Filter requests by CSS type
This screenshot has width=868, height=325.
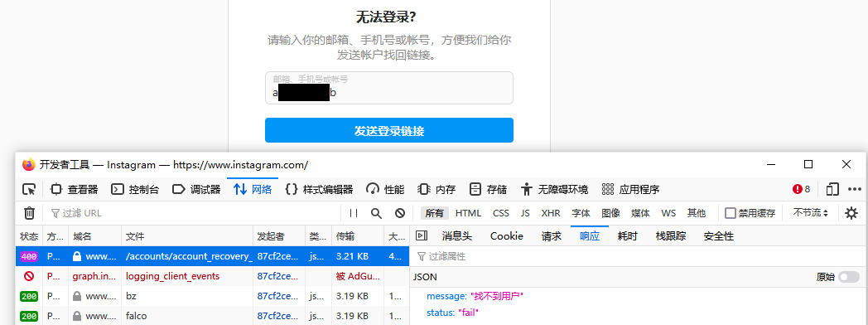pyautogui.click(x=501, y=213)
